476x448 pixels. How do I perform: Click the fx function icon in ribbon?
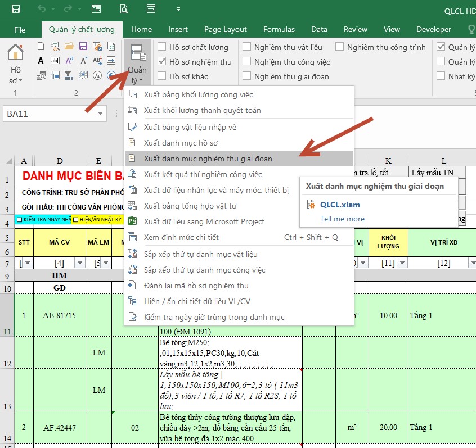97,74
